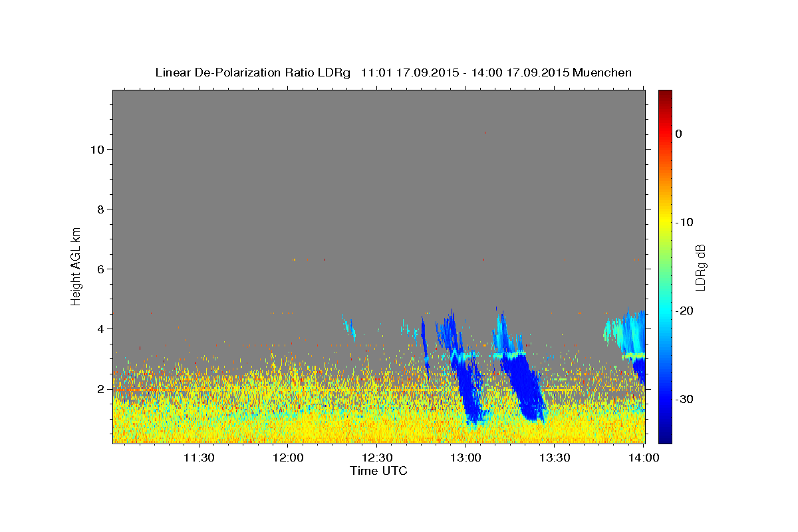The width and height of the screenshot is (798, 532).
Task: Click the colorbar value label -10
Action: tap(685, 222)
